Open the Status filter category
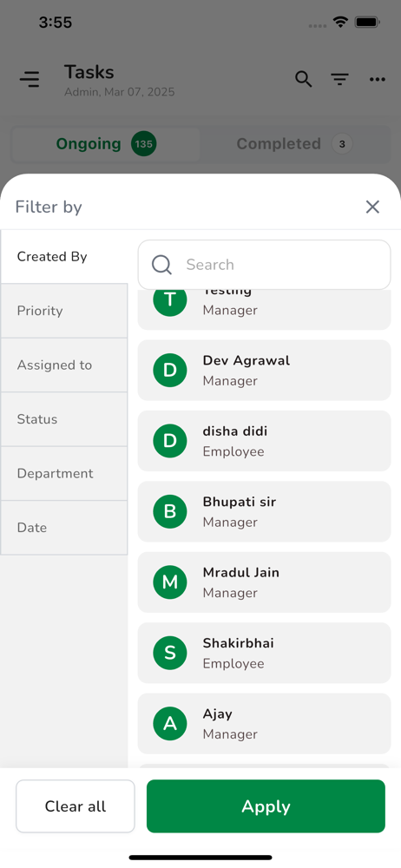The width and height of the screenshot is (401, 868). click(x=64, y=419)
